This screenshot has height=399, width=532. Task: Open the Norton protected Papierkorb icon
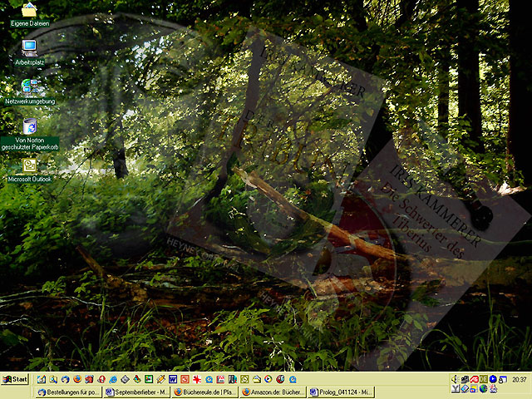coord(30,126)
